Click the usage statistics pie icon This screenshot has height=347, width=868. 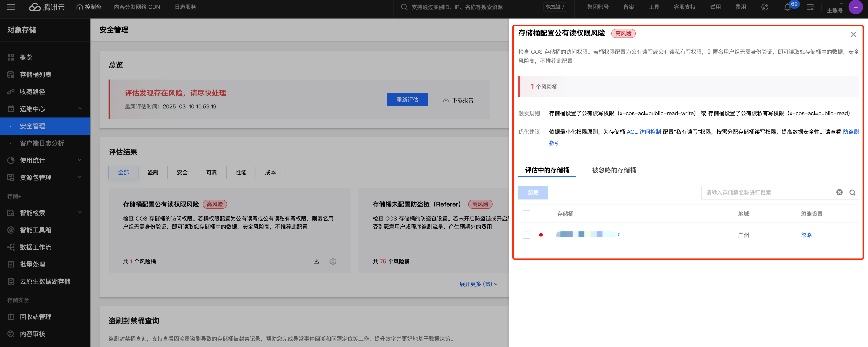(11, 160)
